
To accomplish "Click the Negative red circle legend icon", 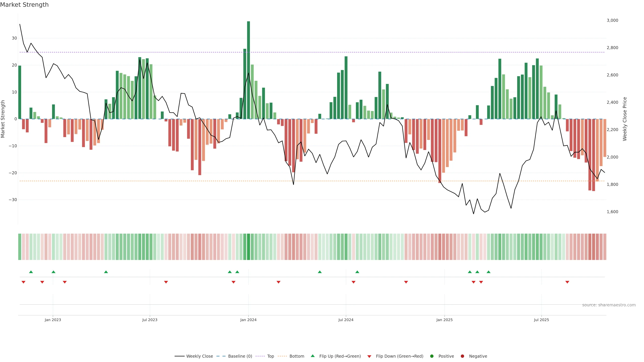I will 462,356.
